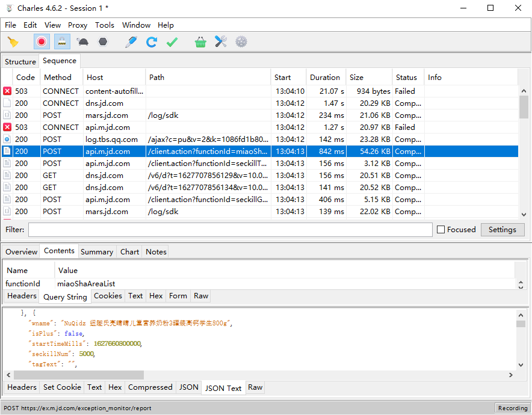This screenshot has height=415, width=532.
Task: Show response JSON tab
Action: click(189, 387)
